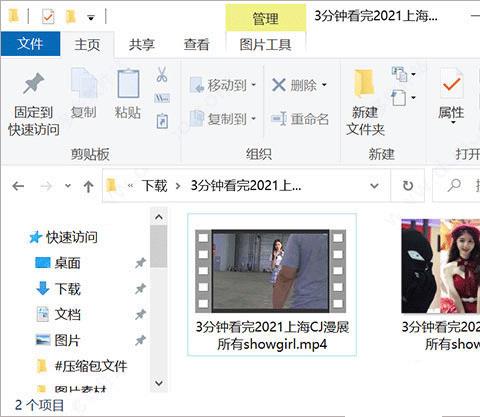The image size is (480, 417).
Task: Select the showgirl.mp4 video thumbnail
Action: [270, 271]
